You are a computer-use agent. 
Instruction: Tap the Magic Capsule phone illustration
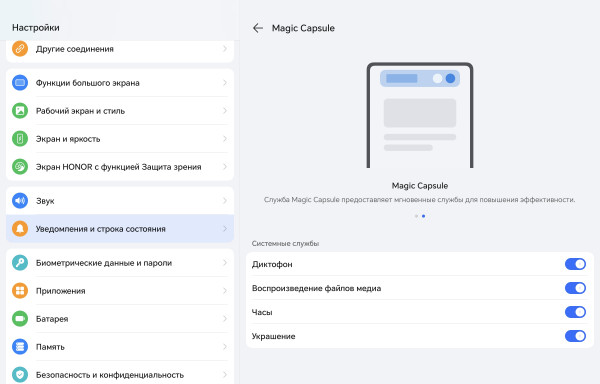coord(420,115)
